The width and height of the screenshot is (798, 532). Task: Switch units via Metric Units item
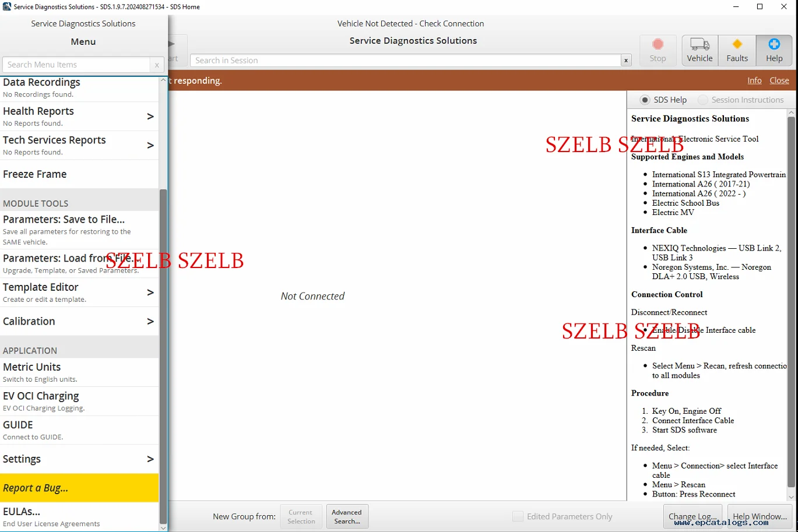pos(79,372)
